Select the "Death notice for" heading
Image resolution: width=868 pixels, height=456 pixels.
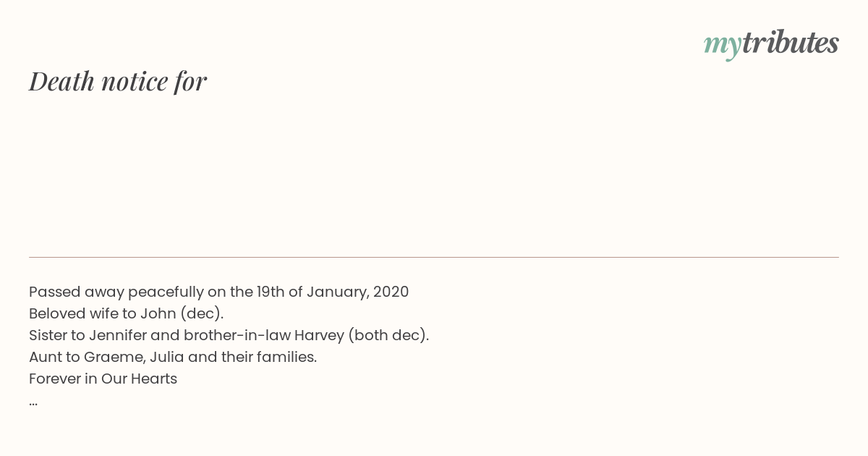(118, 81)
